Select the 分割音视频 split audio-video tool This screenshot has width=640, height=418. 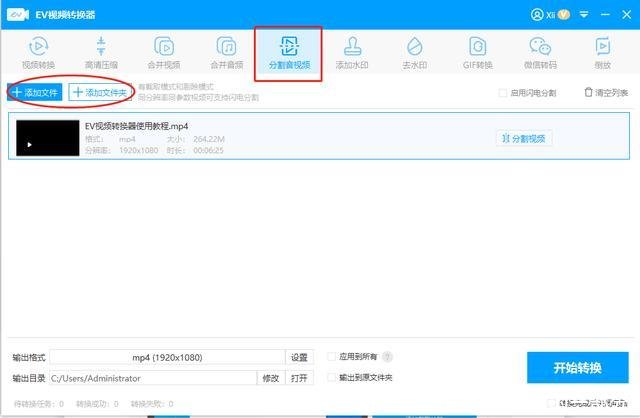coord(289,53)
